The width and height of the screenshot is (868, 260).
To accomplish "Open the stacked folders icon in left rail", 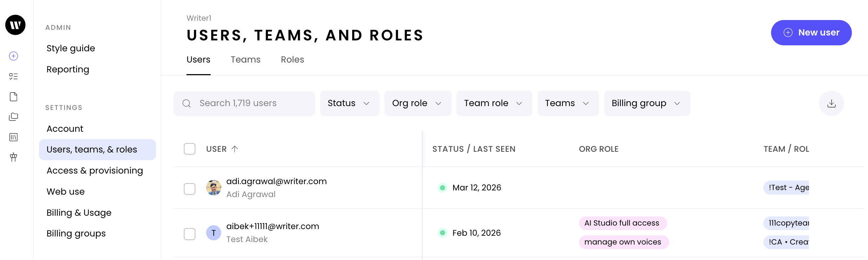I will coord(14,117).
